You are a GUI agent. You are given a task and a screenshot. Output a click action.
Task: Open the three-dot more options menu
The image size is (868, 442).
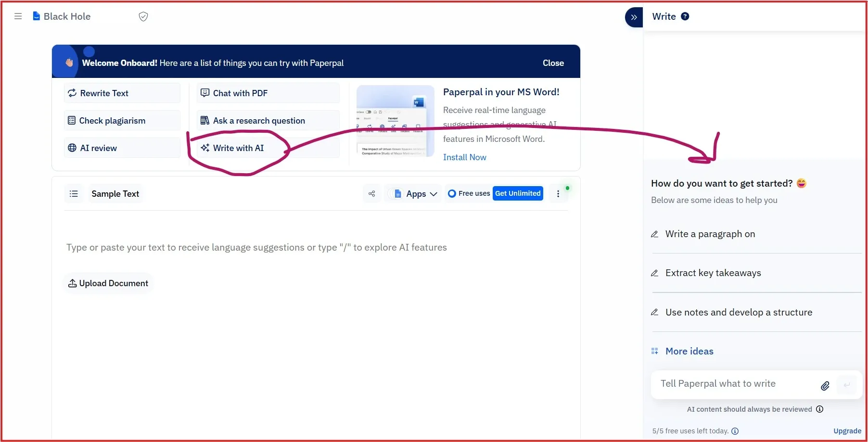(x=558, y=194)
